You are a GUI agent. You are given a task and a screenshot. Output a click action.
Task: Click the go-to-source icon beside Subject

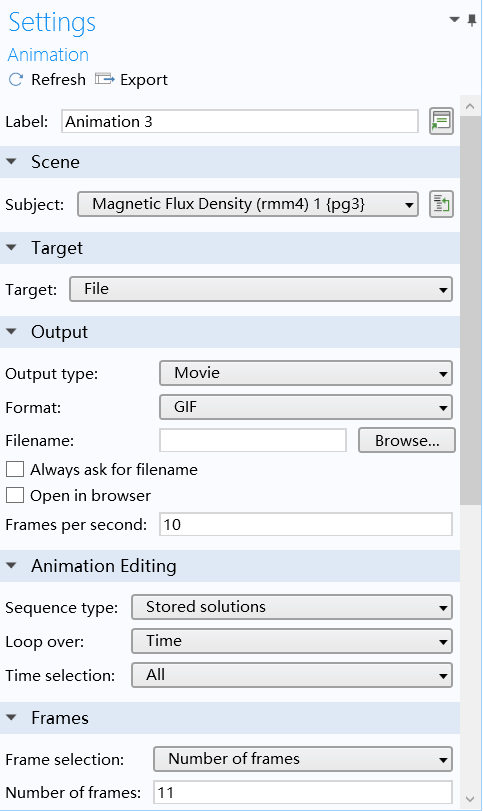(441, 204)
